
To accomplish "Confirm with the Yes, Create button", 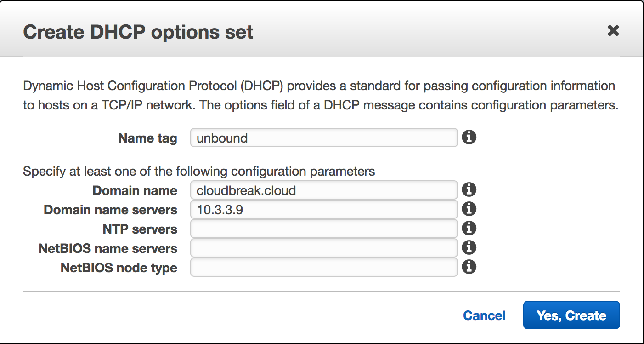I will pyautogui.click(x=571, y=315).
